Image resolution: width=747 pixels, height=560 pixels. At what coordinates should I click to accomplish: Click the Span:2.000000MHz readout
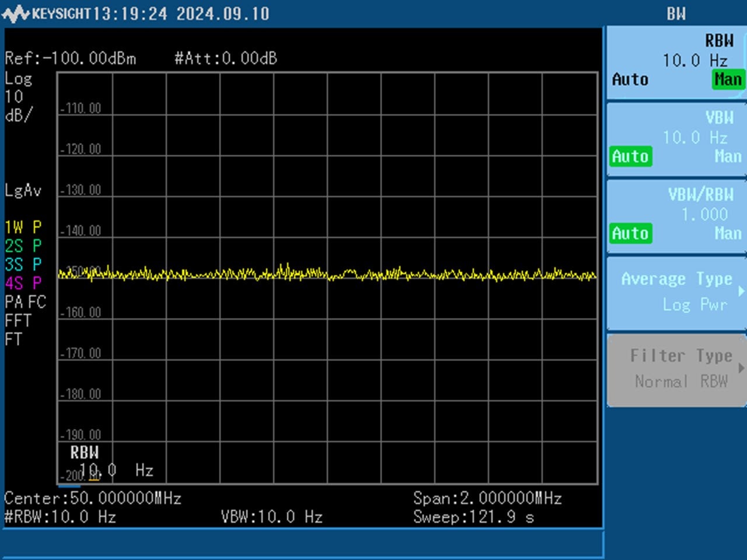[x=487, y=498]
